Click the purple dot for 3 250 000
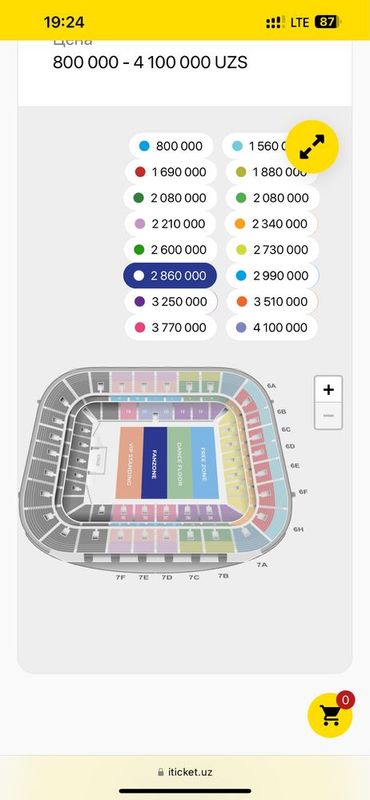Viewport: 370px width, 800px height. (140, 302)
